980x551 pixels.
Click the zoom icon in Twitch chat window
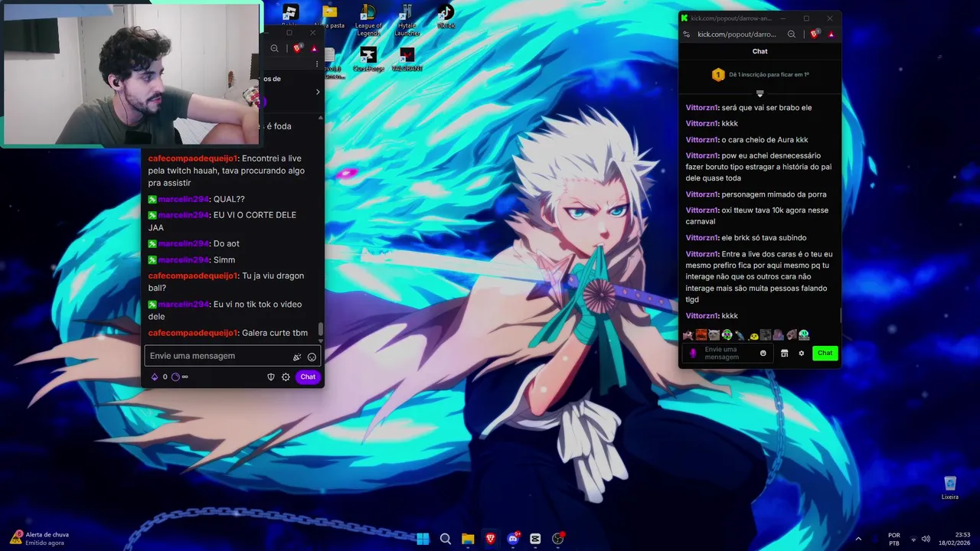tap(274, 48)
